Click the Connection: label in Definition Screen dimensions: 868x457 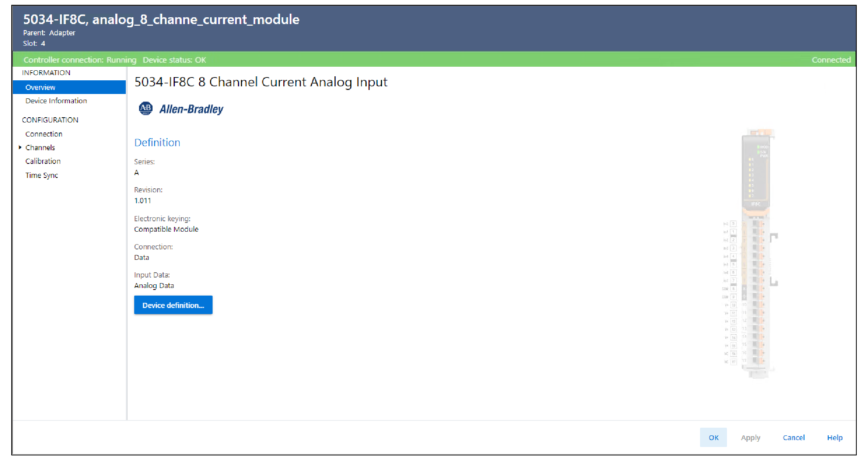point(154,247)
